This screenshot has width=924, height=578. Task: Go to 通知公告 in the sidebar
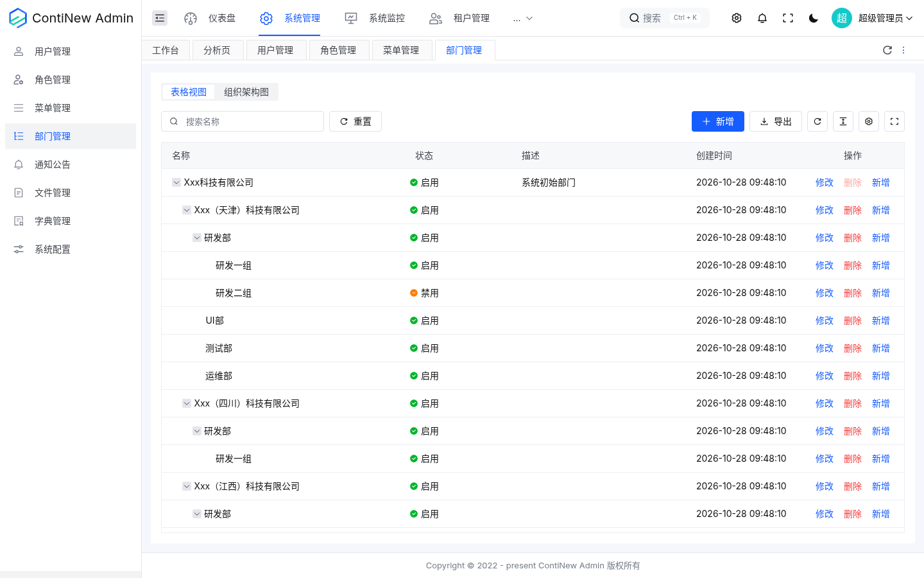click(71, 164)
